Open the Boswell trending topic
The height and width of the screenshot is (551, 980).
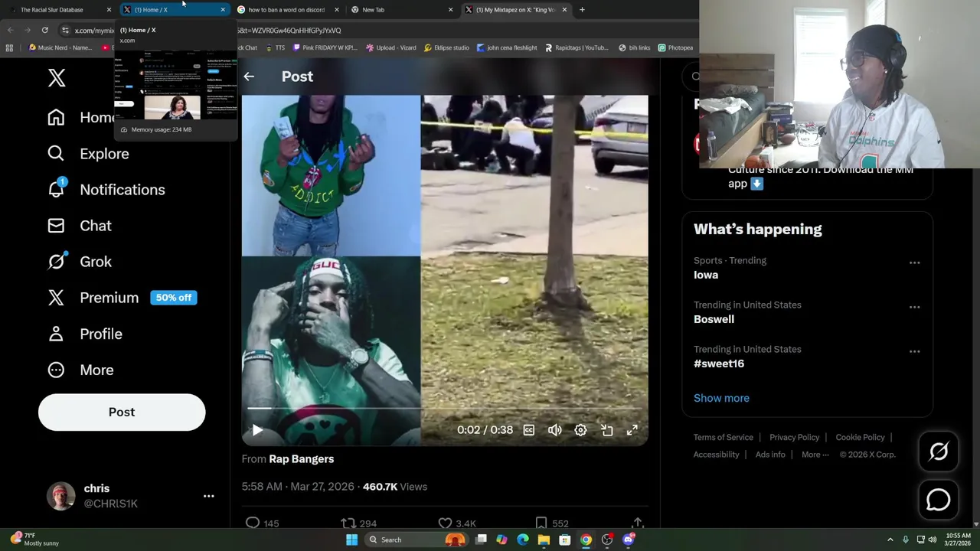point(807,312)
